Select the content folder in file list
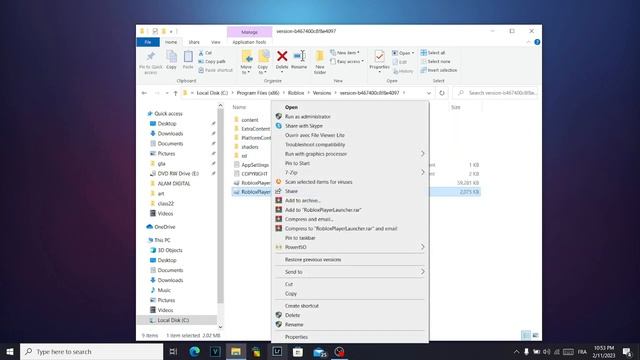Viewport: 640px width, 360px height. [250, 120]
